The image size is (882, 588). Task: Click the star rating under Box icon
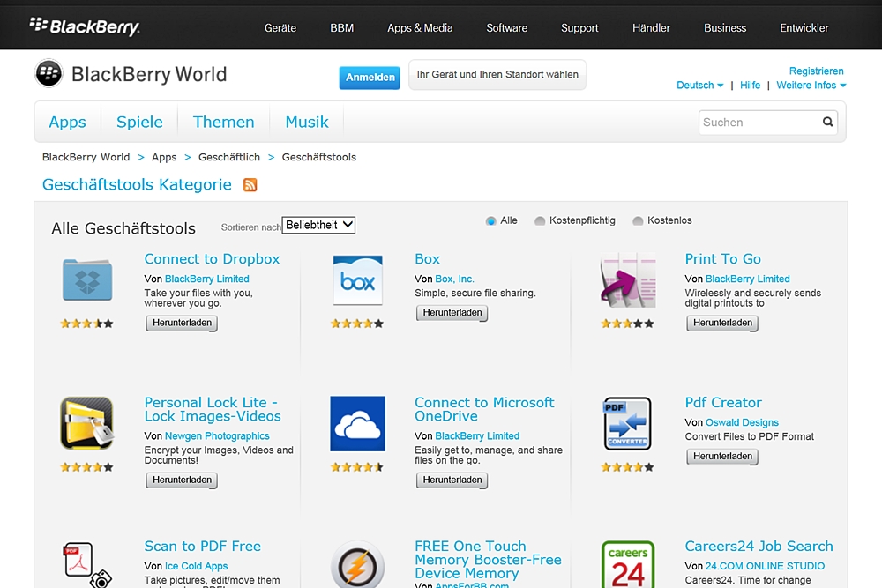[x=357, y=324]
